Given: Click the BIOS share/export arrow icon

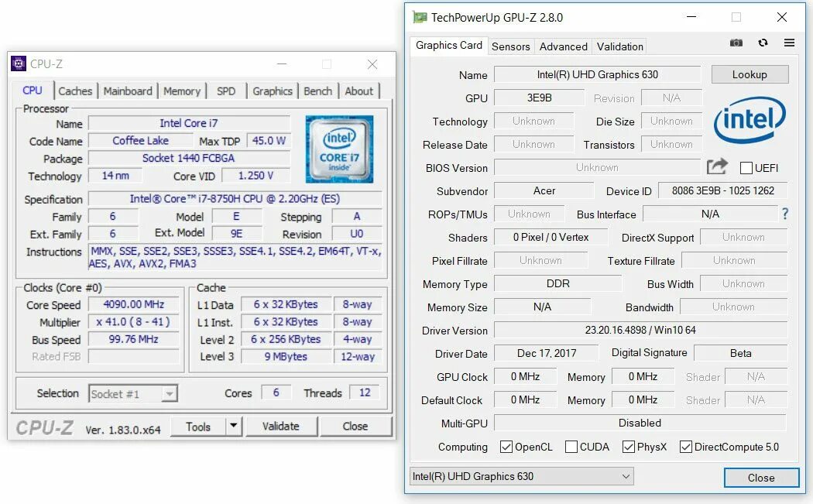Looking at the screenshot, I should point(717,167).
